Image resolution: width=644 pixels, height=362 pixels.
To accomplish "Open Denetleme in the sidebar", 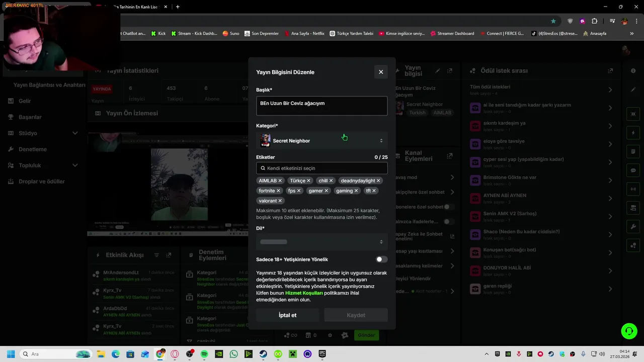I will pyautogui.click(x=33, y=149).
